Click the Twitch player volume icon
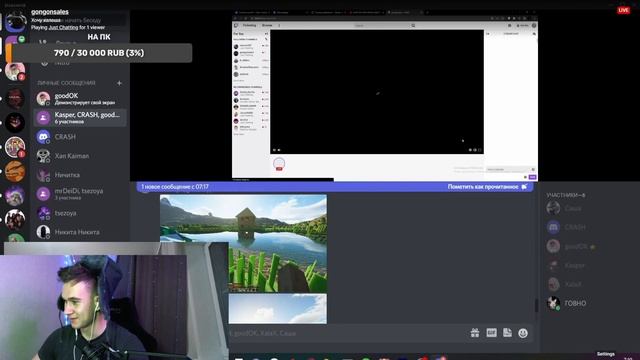This screenshot has height=360, width=640. pos(279,150)
